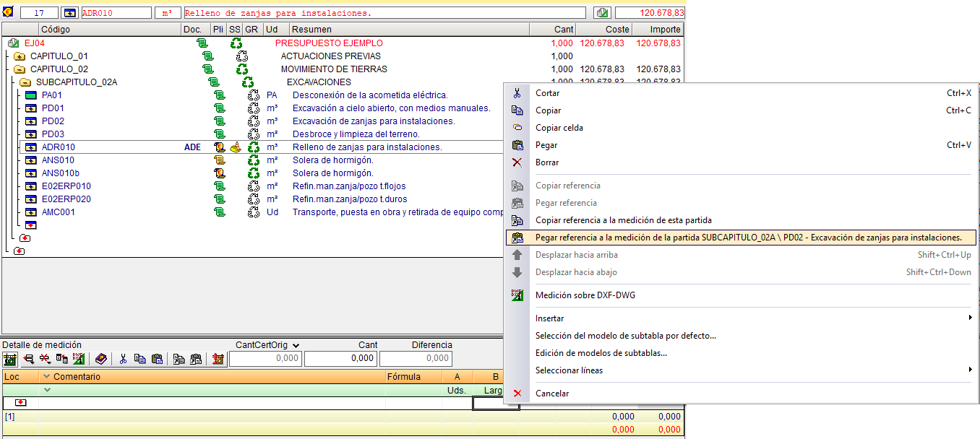Choose Cortar from the context menu
The height and width of the screenshot is (439, 980).
742,93
